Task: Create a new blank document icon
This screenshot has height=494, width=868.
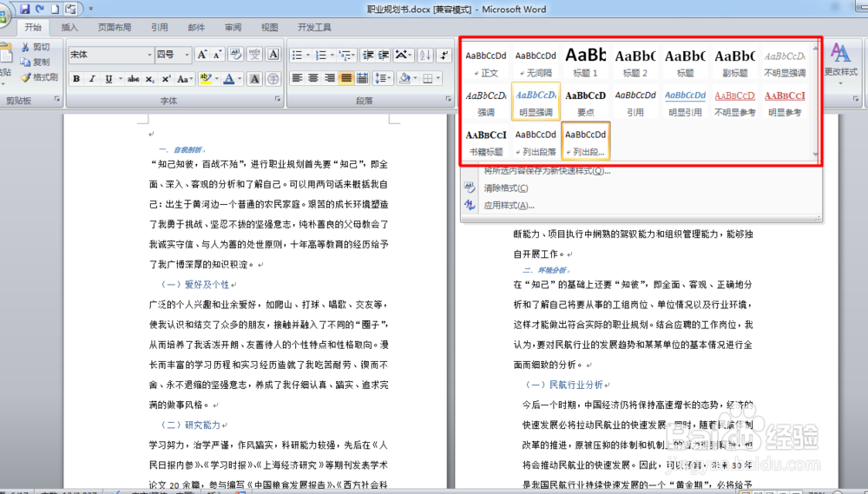Action: (x=55, y=9)
